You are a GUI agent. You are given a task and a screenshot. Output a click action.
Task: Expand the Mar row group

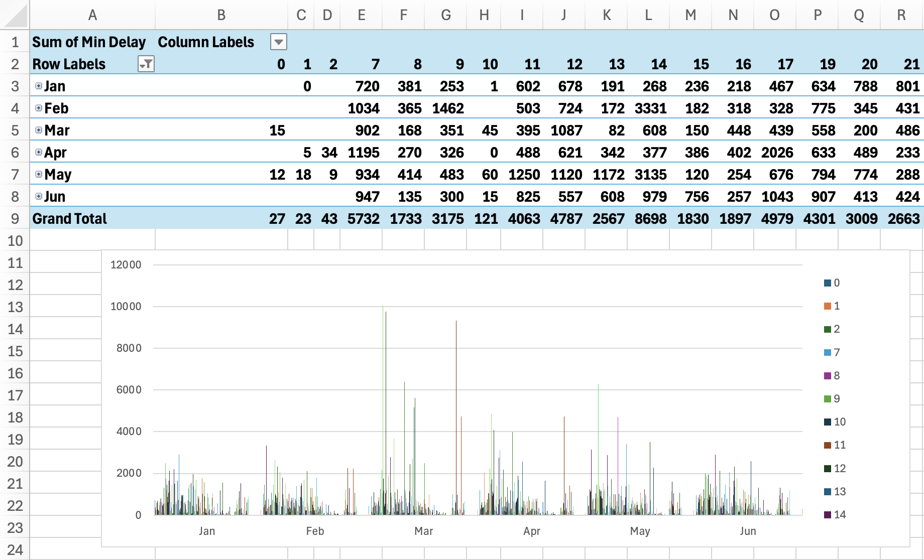(39, 130)
